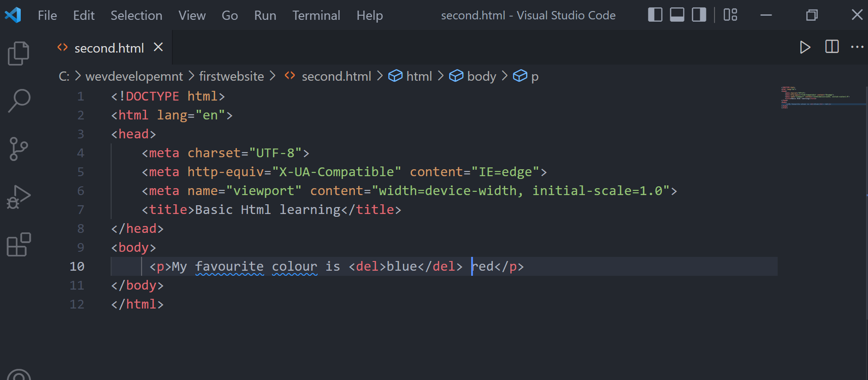This screenshot has width=868, height=380.
Task: Expand the wevdevelopemnt breadcrumb folder
Action: [134, 76]
